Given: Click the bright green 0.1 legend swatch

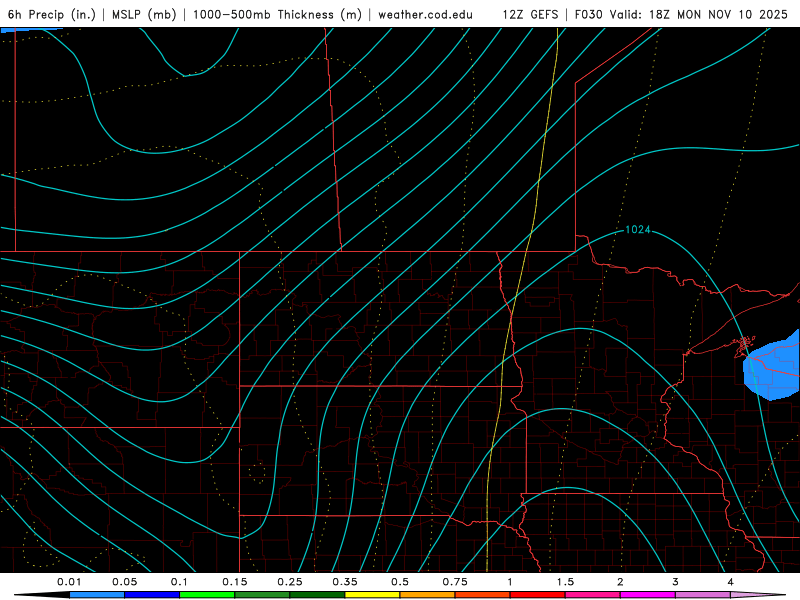Looking at the screenshot, I should pos(207,595).
